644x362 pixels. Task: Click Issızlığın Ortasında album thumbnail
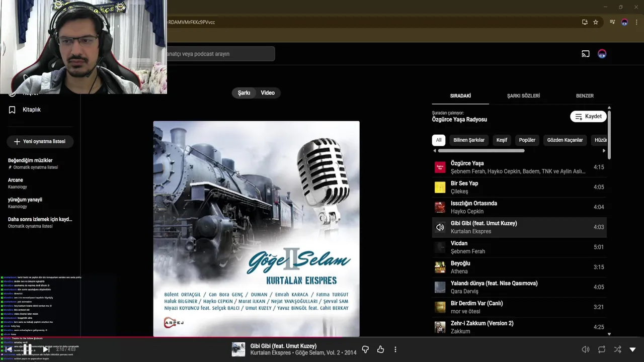click(440, 207)
